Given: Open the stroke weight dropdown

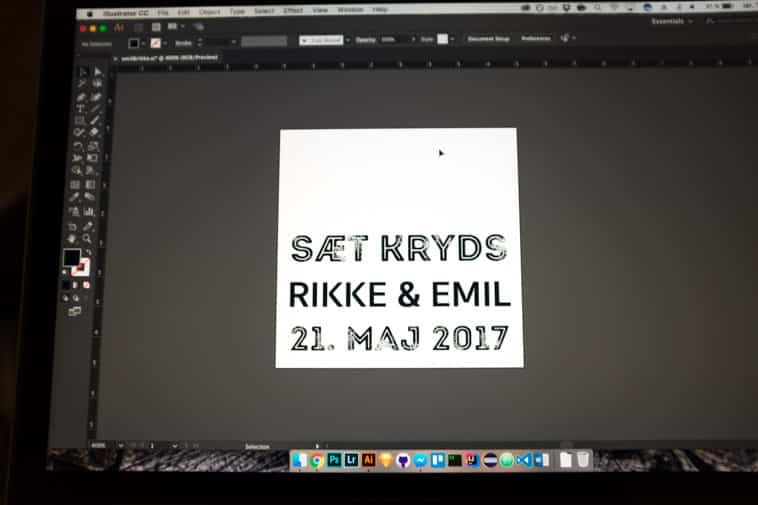Looking at the screenshot, I should [233, 43].
